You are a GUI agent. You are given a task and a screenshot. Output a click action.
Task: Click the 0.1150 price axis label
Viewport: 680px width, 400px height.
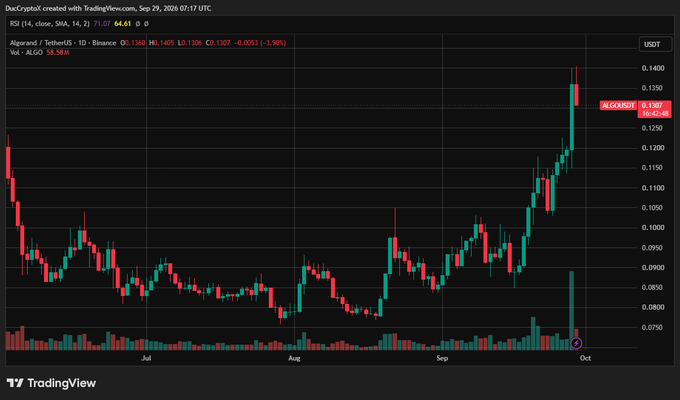coord(653,167)
